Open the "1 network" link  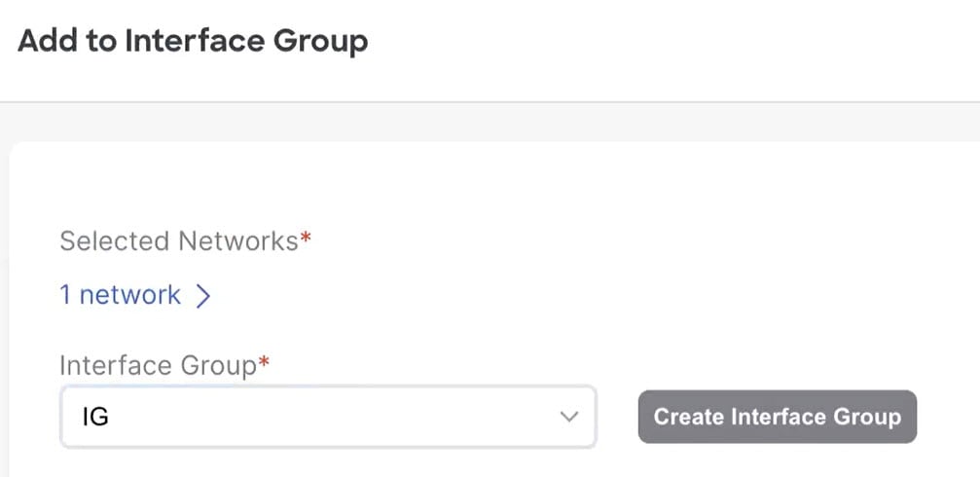pyautogui.click(x=120, y=294)
